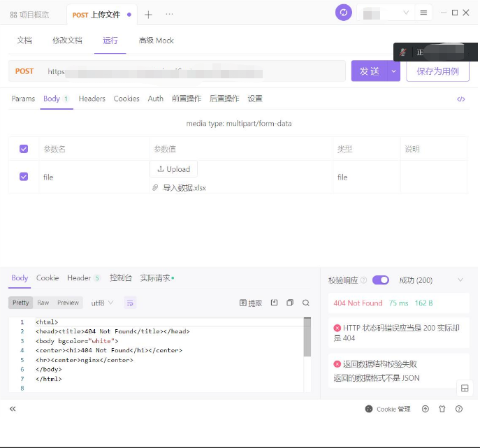480x448 pixels.
Task: Open the request Cookies tab
Action: click(x=126, y=99)
